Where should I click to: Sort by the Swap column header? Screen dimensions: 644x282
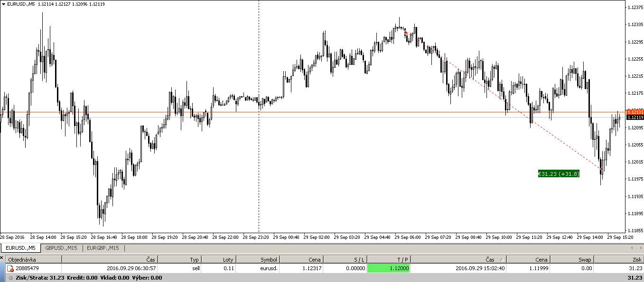[x=572, y=260]
